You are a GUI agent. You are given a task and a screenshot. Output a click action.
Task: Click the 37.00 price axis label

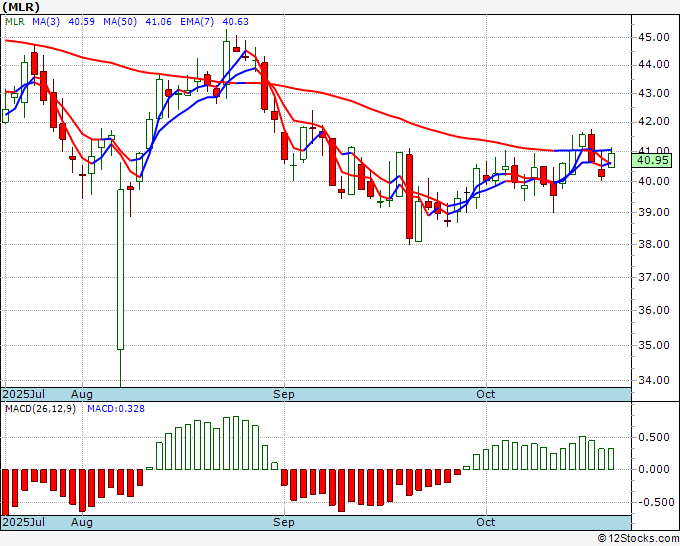tap(654, 277)
